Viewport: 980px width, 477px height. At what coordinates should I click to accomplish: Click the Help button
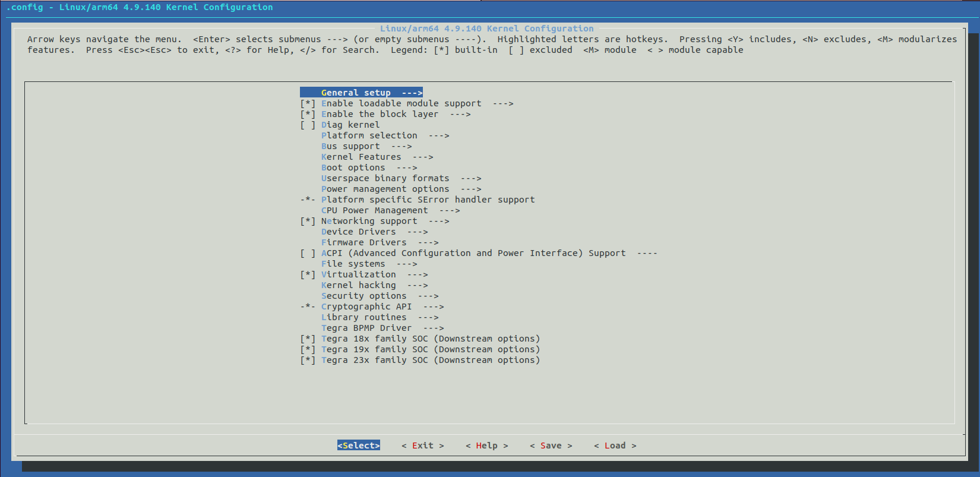(487, 446)
